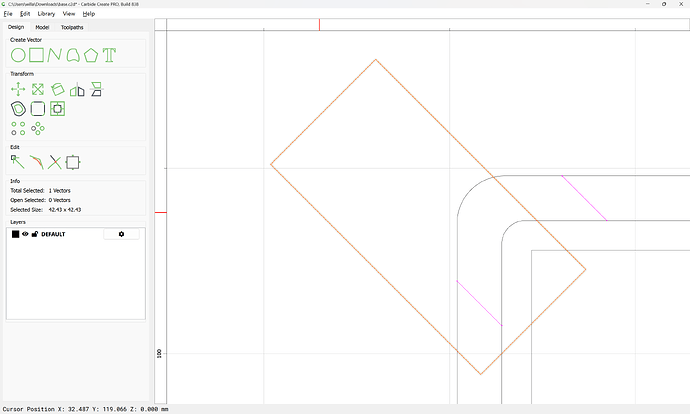Open the Node Edit tool
The width and height of the screenshot is (690, 414).
click(18, 161)
